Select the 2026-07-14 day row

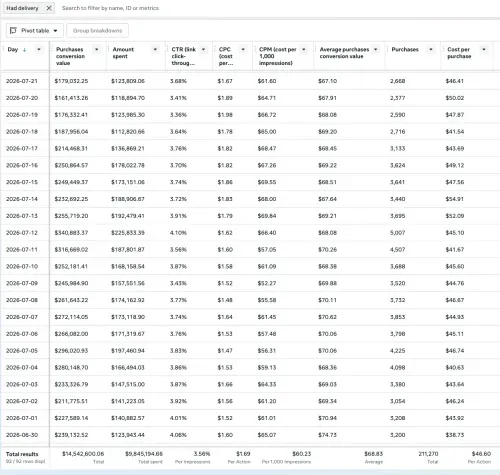(x=250, y=199)
